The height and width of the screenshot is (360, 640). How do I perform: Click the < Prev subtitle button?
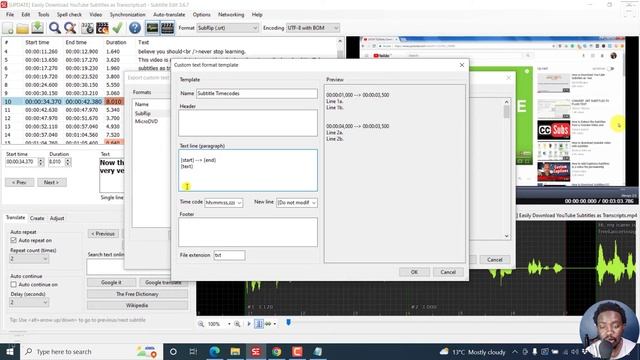pyautogui.click(x=20, y=182)
